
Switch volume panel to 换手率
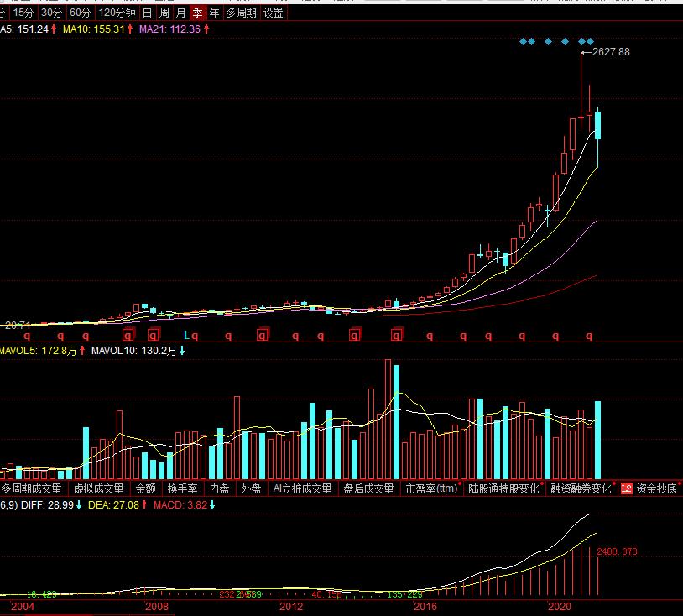(x=183, y=488)
